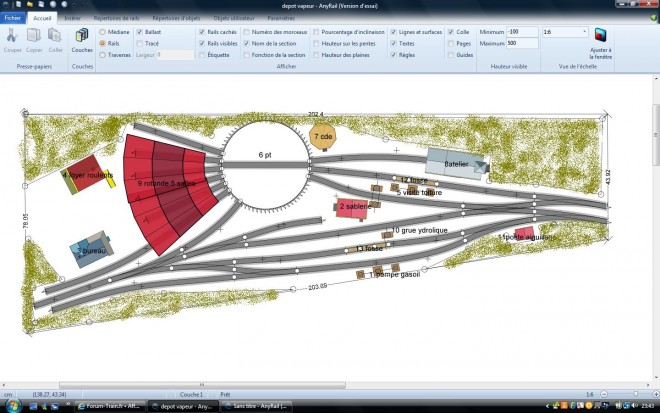Switch to the Insérer ribbon tab
This screenshot has height=413, width=660.
coord(72,19)
